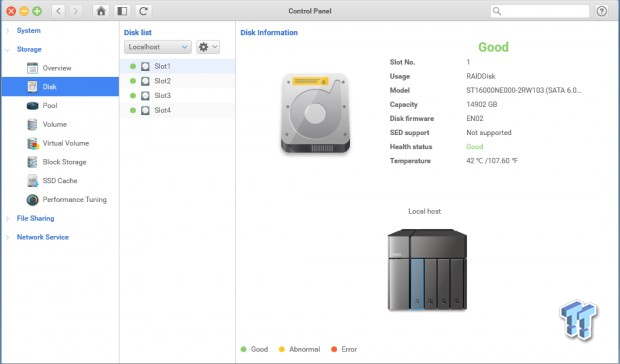Click the Pool disk icon
This screenshot has height=364, width=620.
(x=32, y=106)
